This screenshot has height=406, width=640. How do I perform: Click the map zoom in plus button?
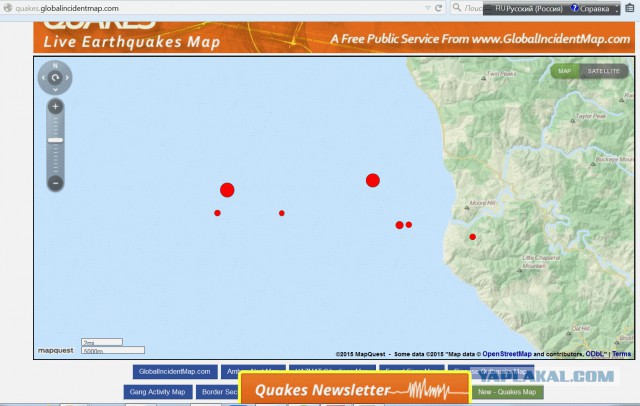(x=55, y=107)
